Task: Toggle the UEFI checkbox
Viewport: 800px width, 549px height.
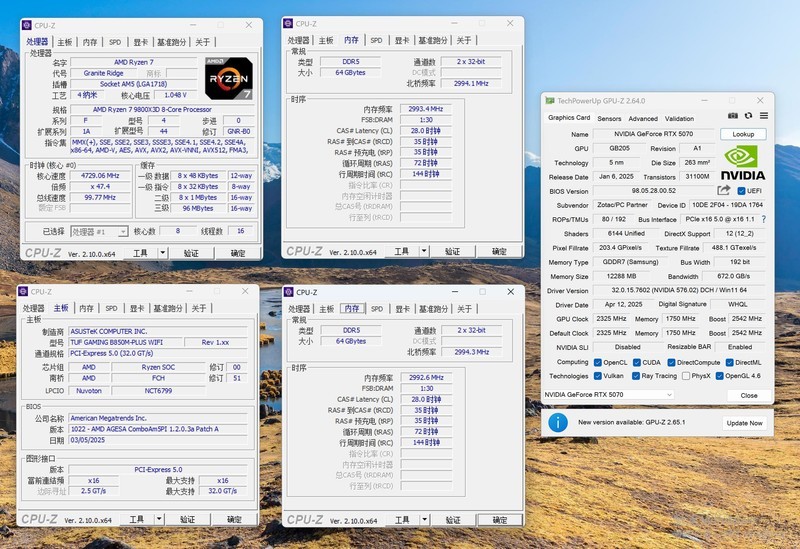Action: tap(741, 191)
